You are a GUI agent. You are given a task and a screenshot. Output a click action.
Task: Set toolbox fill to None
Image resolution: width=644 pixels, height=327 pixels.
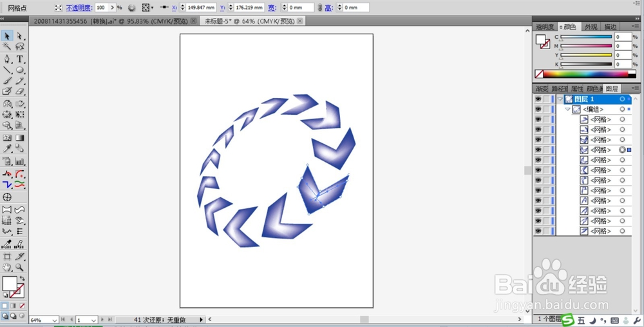[x=22, y=306]
